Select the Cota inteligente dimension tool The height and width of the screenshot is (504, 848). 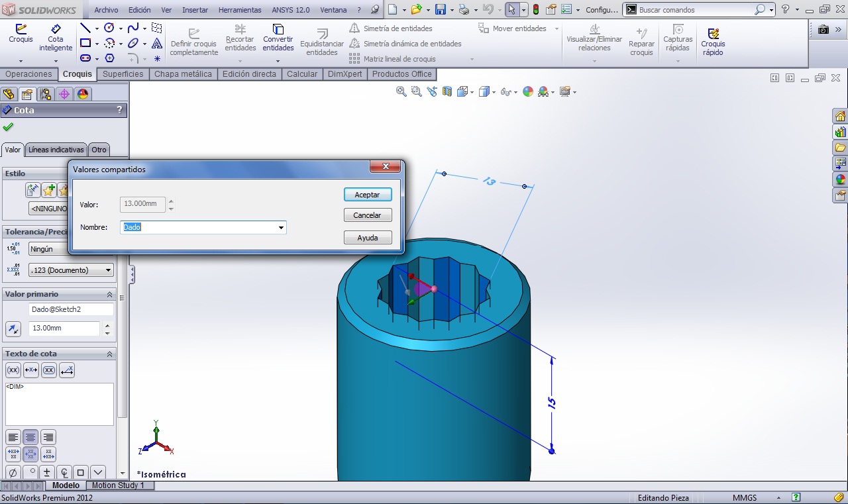pyautogui.click(x=56, y=29)
